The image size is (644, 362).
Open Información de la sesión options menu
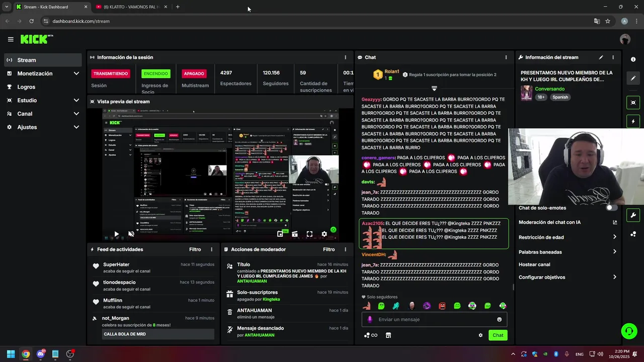pyautogui.click(x=345, y=57)
